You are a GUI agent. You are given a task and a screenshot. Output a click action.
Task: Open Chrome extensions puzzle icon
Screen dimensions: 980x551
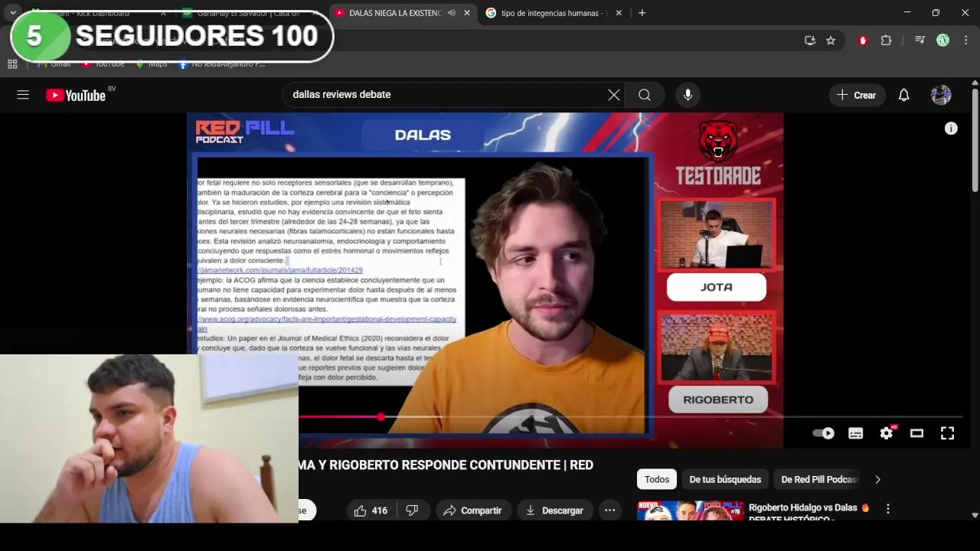pyautogui.click(x=886, y=41)
